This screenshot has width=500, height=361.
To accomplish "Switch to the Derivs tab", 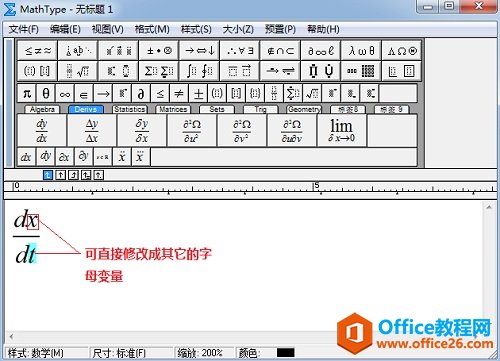I will (86, 109).
